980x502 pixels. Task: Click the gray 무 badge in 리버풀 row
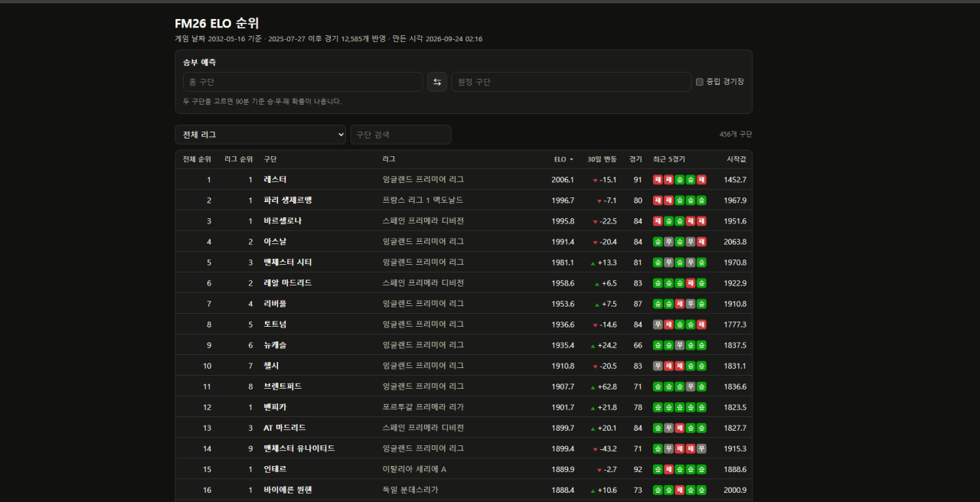pos(690,304)
